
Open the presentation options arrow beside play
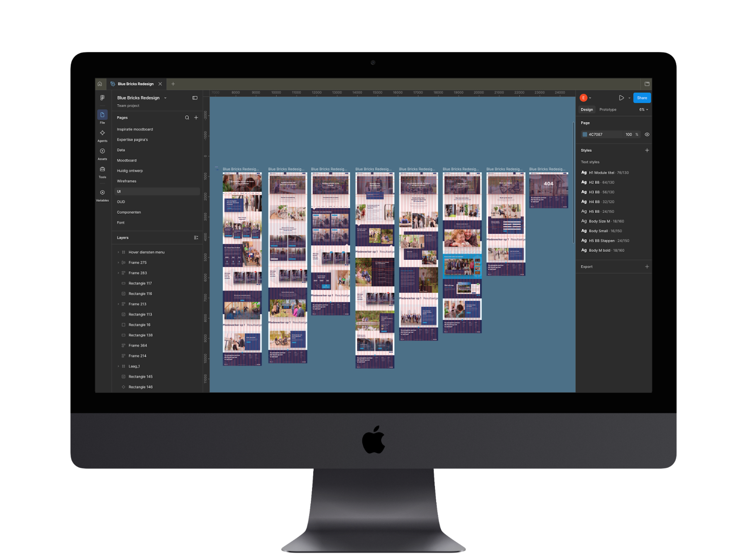629,98
